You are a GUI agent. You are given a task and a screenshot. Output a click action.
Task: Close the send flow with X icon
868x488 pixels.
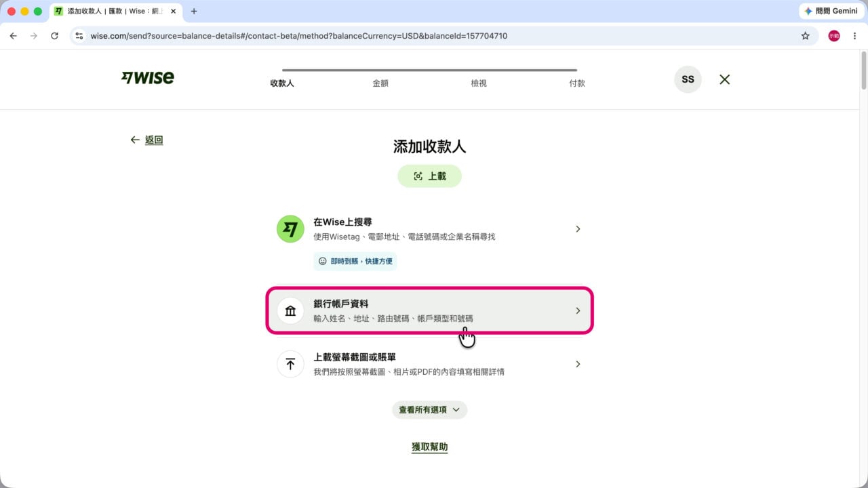724,79
